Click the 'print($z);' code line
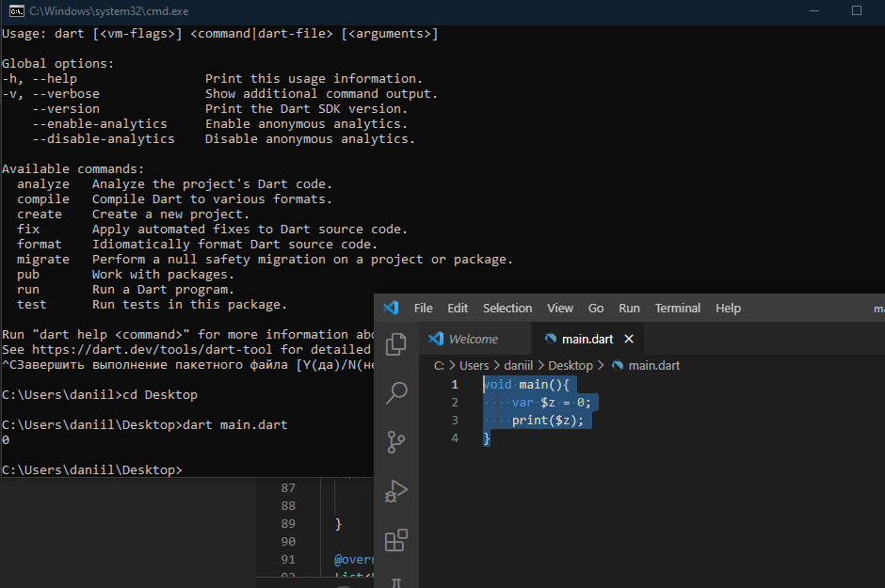The height and width of the screenshot is (588, 885). coord(548,421)
